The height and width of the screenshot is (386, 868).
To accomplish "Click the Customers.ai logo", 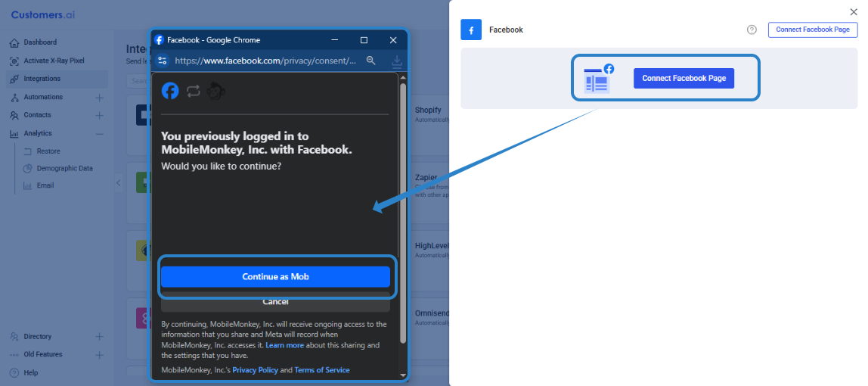I will [x=42, y=15].
